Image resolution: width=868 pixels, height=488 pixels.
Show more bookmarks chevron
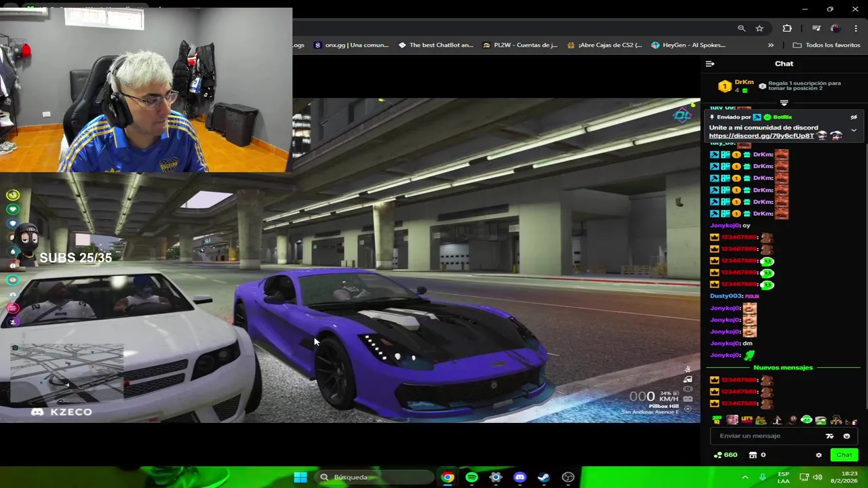coord(770,45)
